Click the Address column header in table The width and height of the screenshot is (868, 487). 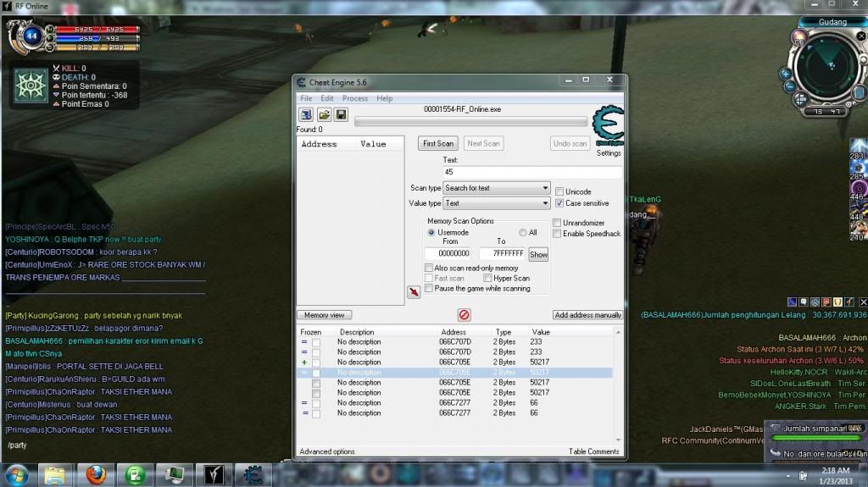pyautogui.click(x=453, y=332)
